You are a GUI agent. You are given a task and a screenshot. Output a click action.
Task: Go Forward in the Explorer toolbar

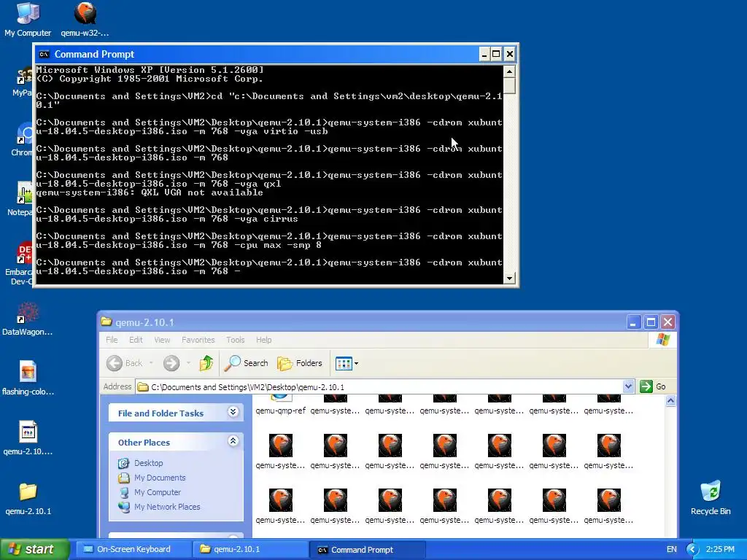pos(171,363)
